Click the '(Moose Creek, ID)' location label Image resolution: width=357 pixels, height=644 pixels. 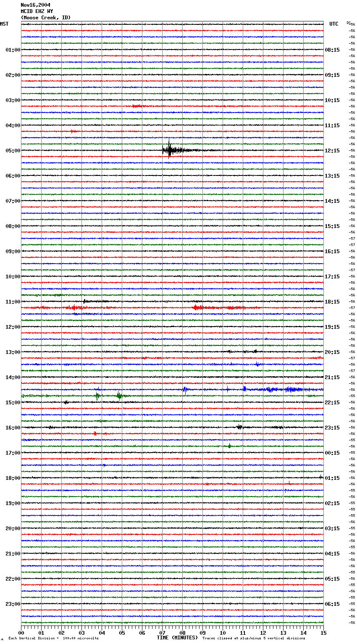pyautogui.click(x=46, y=18)
